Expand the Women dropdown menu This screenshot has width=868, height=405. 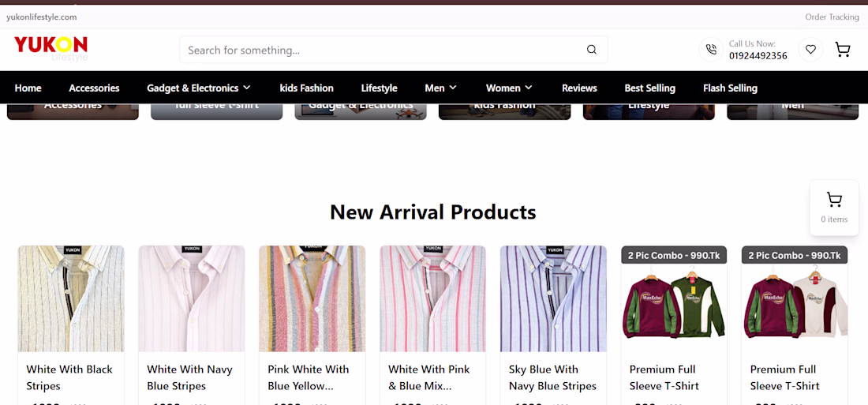click(x=509, y=88)
